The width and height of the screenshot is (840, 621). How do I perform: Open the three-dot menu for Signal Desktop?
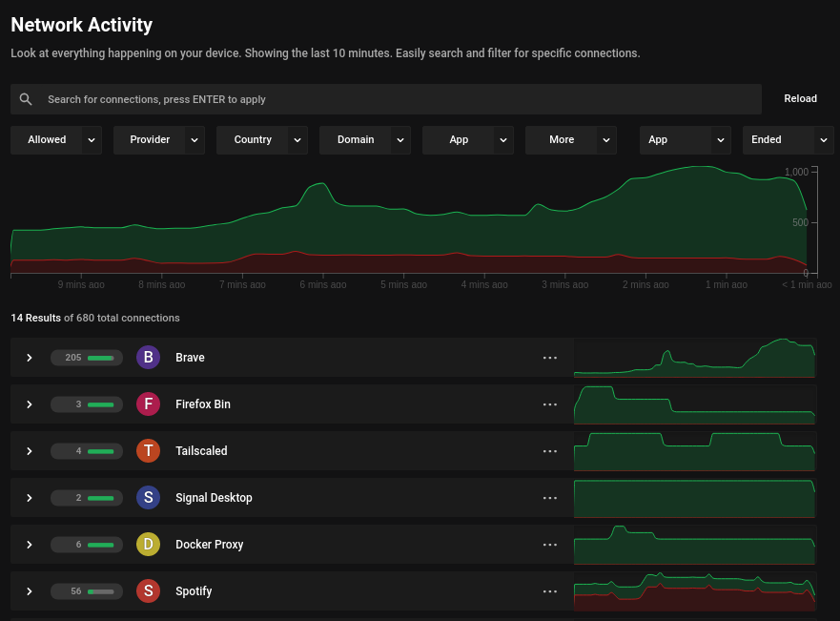click(x=550, y=498)
